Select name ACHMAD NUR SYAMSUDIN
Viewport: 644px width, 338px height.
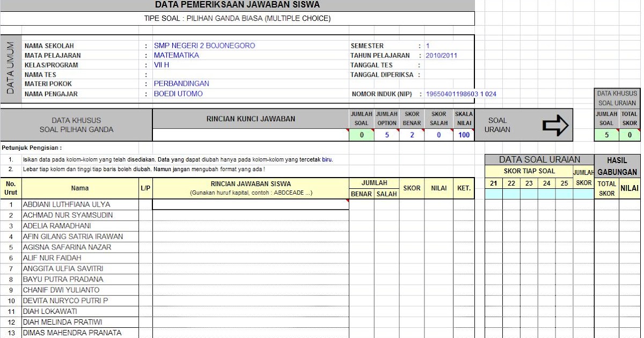point(68,215)
